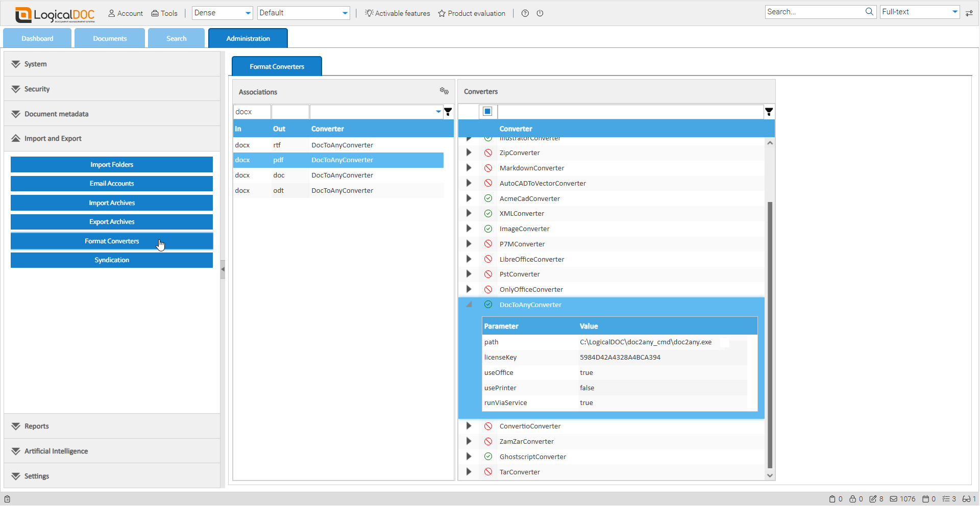Toggle enabled status of ZipConverter
Image resolution: width=980 pixels, height=506 pixels.
point(488,153)
